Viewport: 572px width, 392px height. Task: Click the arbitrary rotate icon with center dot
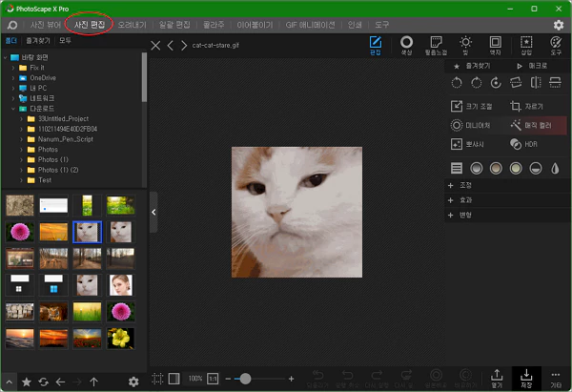[496, 83]
